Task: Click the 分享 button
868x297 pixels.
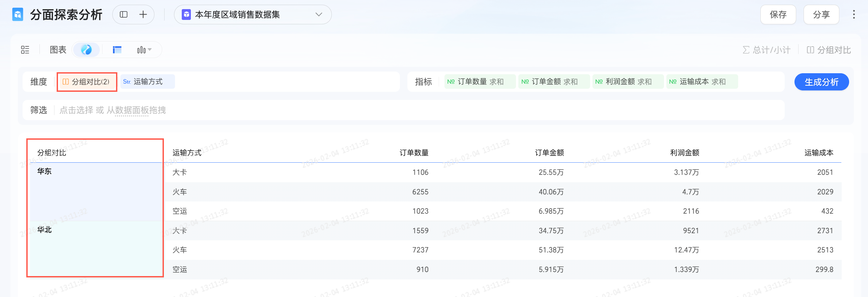Action: tap(821, 15)
